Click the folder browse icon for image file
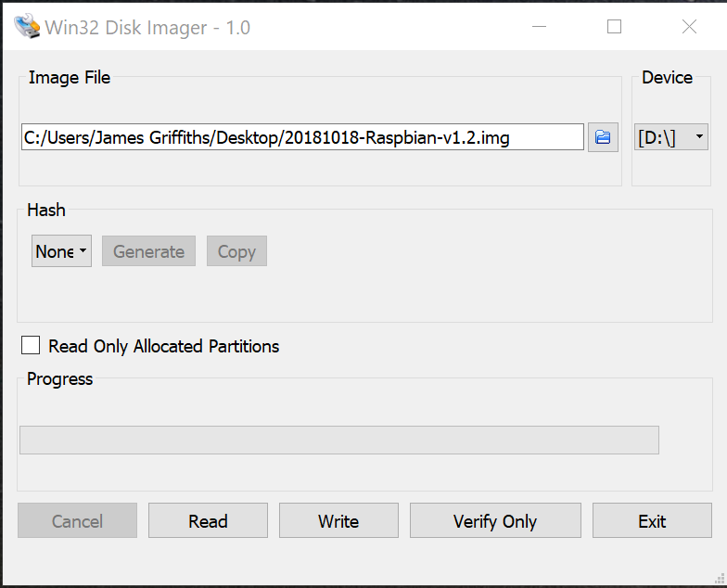 pos(603,137)
